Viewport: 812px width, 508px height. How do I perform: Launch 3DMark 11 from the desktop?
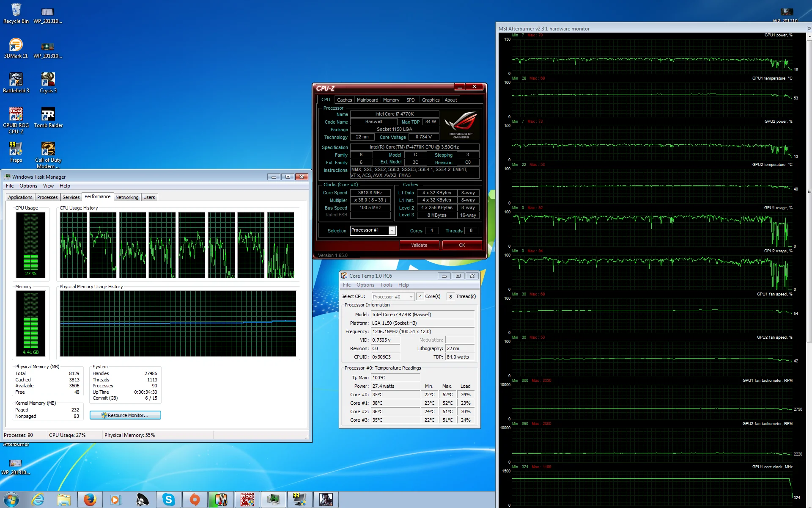pyautogui.click(x=16, y=48)
